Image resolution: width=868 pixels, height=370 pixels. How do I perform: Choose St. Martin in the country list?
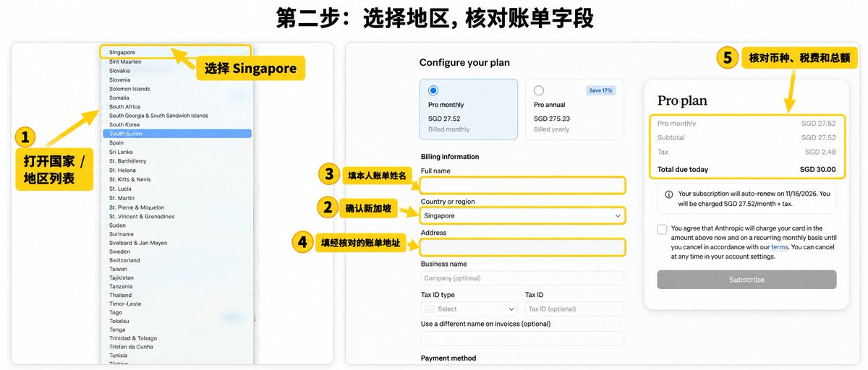[x=122, y=198]
